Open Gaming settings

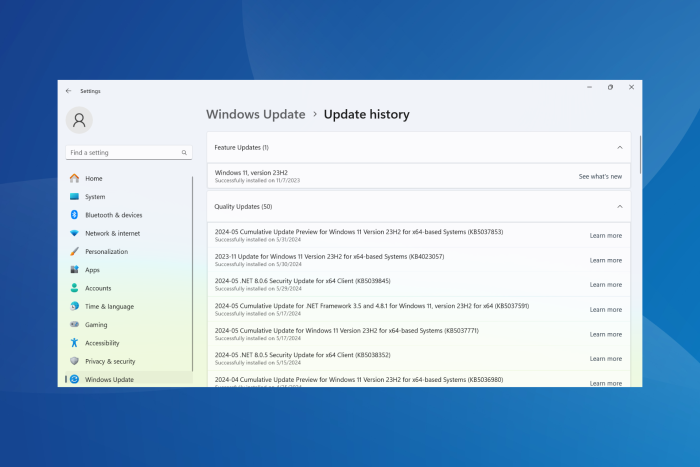pos(129,325)
